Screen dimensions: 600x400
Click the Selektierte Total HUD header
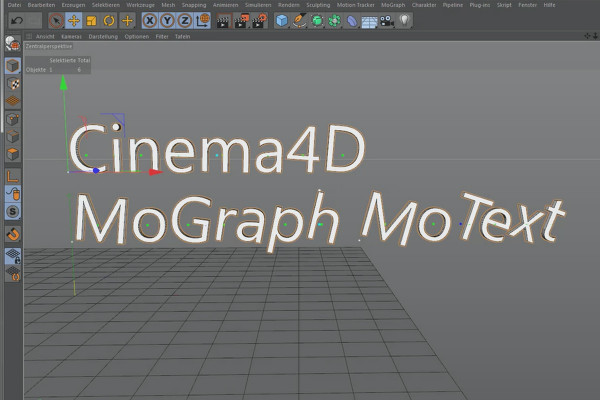[69, 60]
